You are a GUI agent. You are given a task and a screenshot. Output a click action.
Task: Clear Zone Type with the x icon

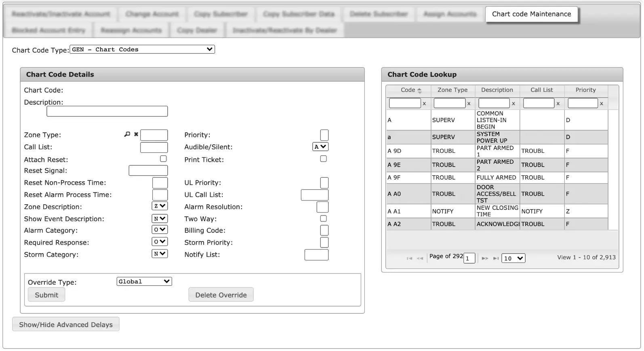[136, 134]
